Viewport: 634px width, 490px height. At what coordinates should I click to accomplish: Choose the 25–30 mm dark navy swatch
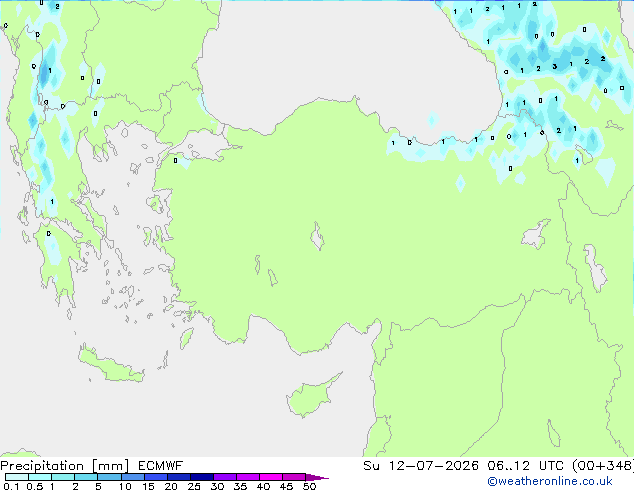[x=202, y=477]
